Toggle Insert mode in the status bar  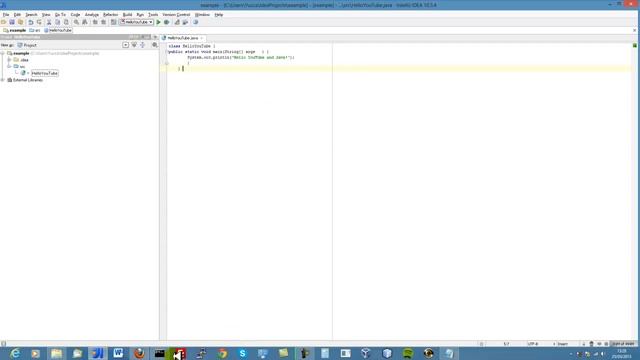coord(563,344)
